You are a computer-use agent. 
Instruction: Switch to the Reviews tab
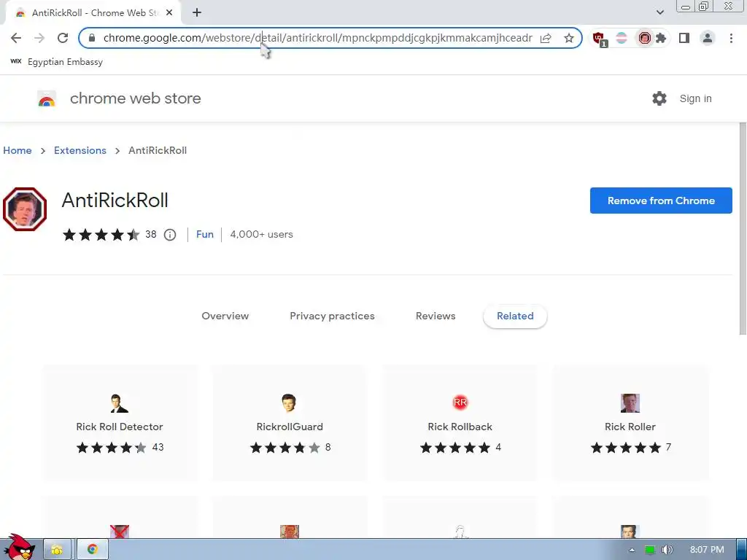tap(436, 316)
